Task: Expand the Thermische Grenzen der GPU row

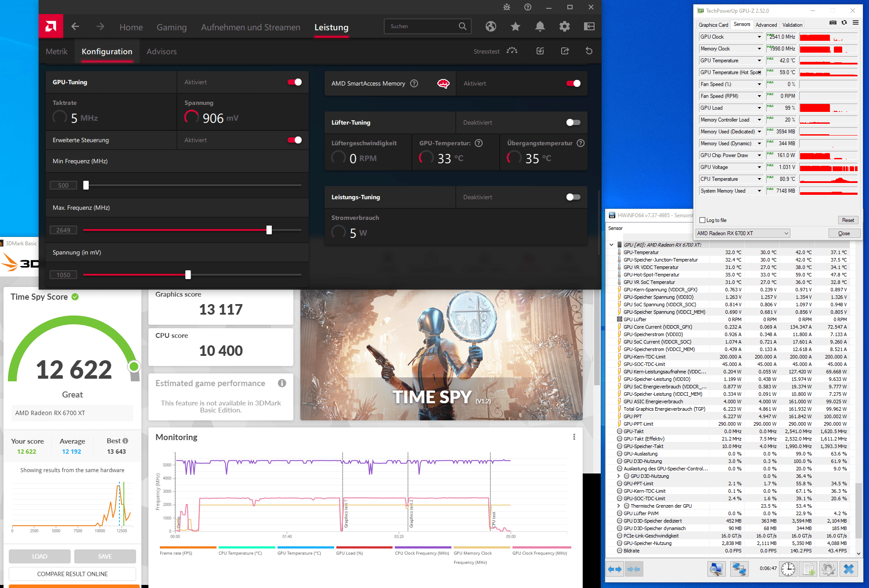Action: click(618, 506)
